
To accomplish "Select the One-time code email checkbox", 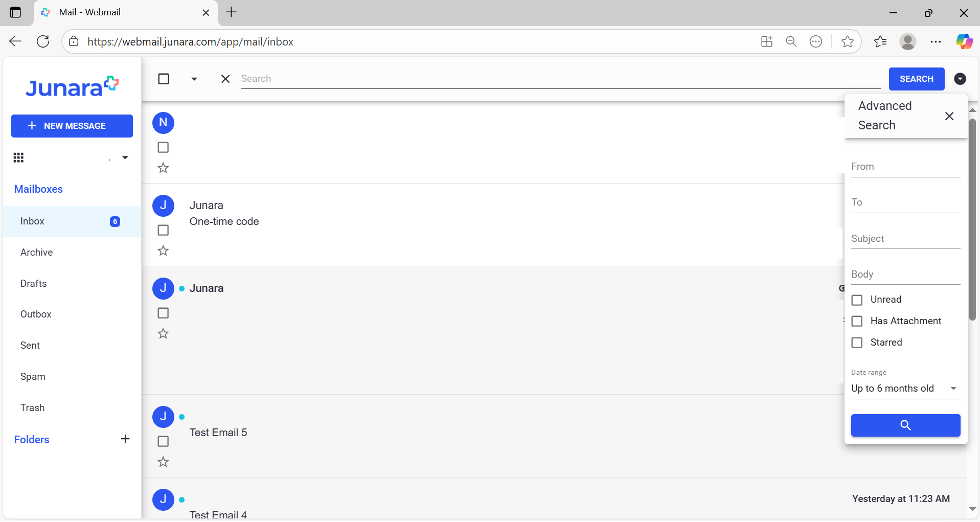I will [163, 230].
